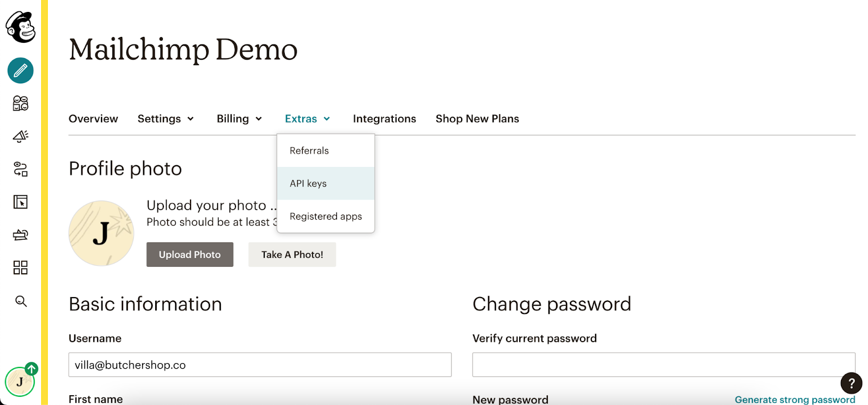The width and height of the screenshot is (868, 405).
Task: Open the Integrations tab
Action: point(385,119)
